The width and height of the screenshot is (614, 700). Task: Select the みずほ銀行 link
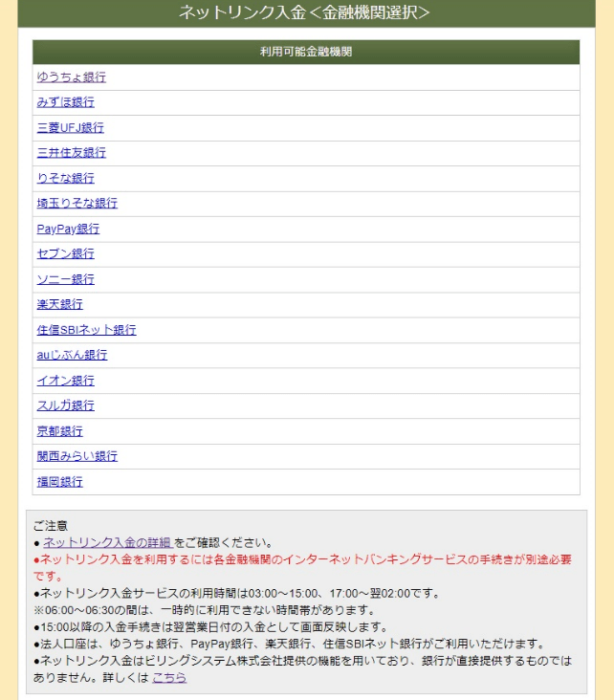pos(66,102)
